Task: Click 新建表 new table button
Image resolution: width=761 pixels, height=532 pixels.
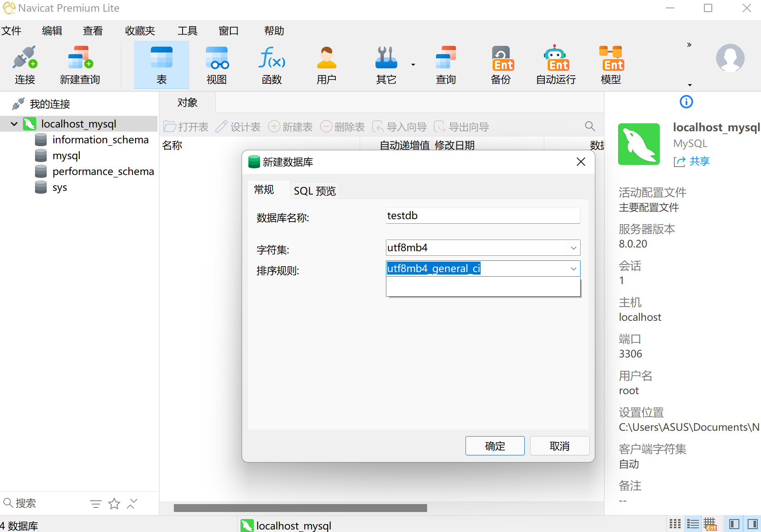Action: click(290, 127)
